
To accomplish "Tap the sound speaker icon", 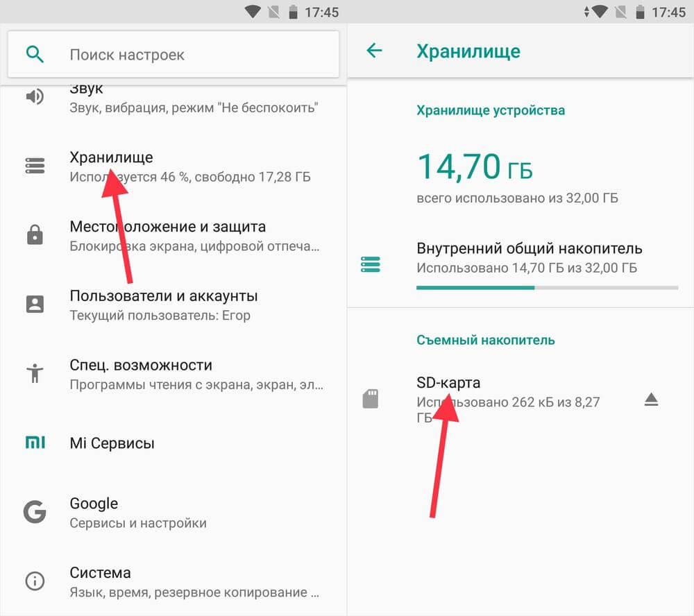I will click(x=35, y=96).
